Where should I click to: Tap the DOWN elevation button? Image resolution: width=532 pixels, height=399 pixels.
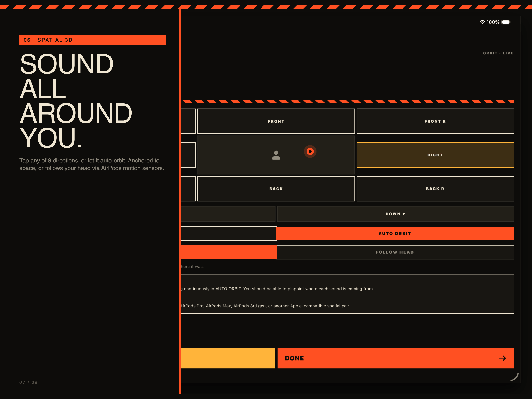click(x=395, y=214)
